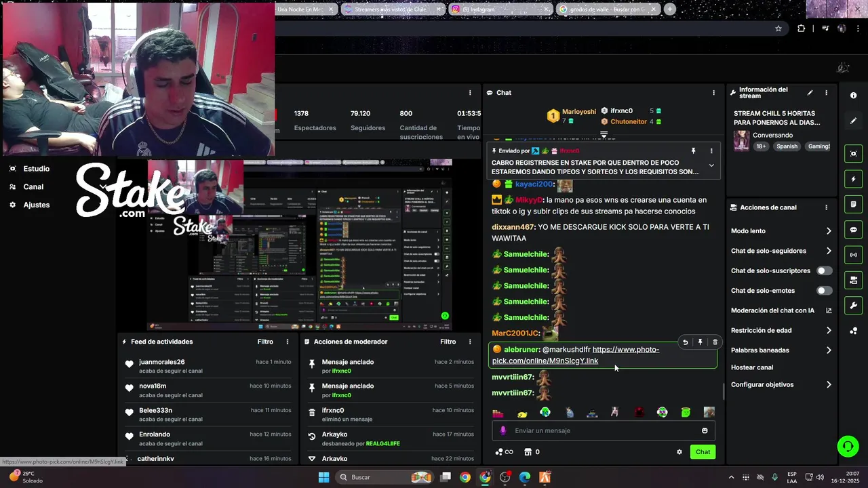868x488 pixels.
Task: Open Acciones de canal three-dot menu
Action: coord(826,207)
